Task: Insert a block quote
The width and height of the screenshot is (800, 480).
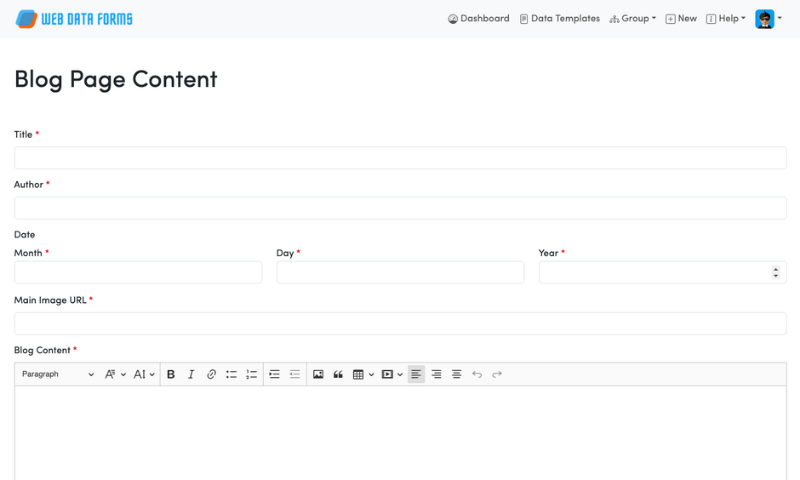Action: pyautogui.click(x=338, y=374)
